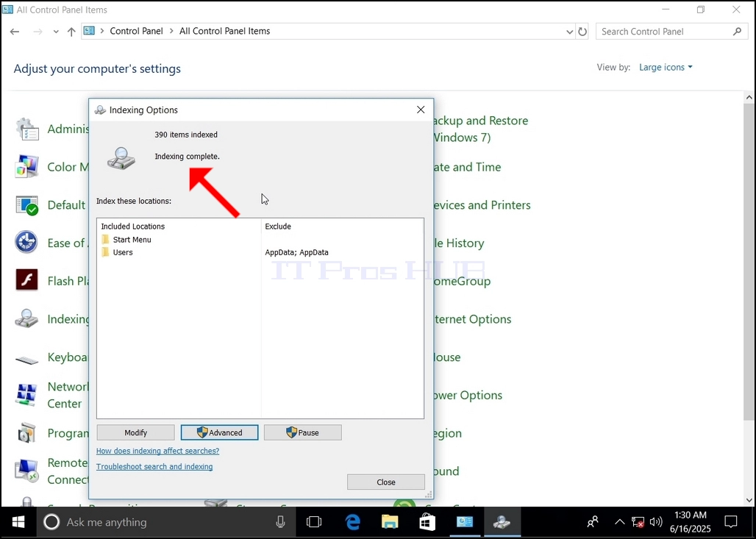Open File Explorer from taskbar
The image size is (756, 539).
(390, 522)
